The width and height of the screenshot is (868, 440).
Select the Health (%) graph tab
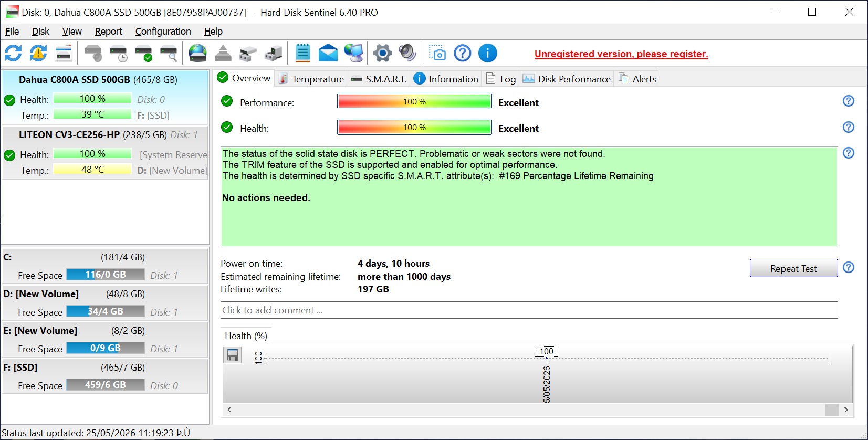(x=246, y=336)
